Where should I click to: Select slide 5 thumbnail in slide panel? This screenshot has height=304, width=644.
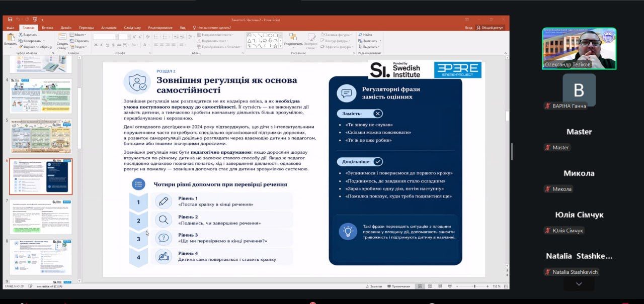(41, 136)
